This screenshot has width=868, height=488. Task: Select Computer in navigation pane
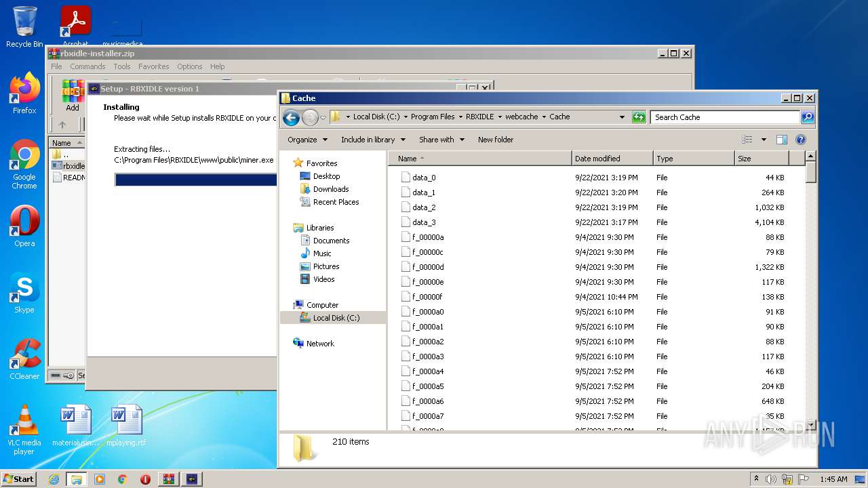click(x=322, y=305)
